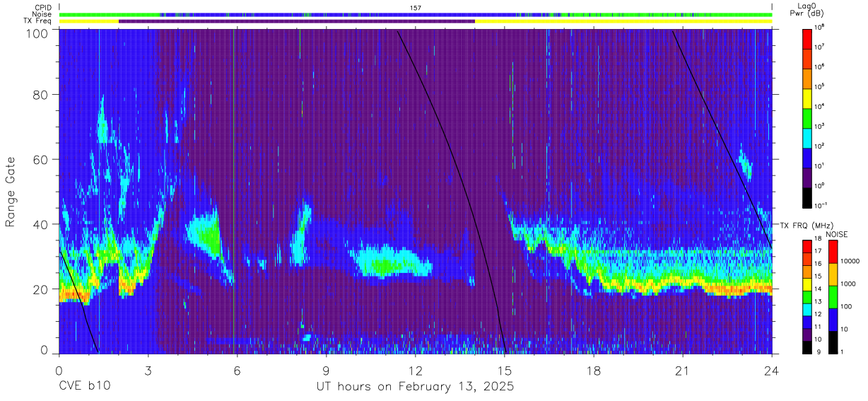
Task: Click the cyan segment of Lag0 Pwr colorbar
Action: click(807, 137)
